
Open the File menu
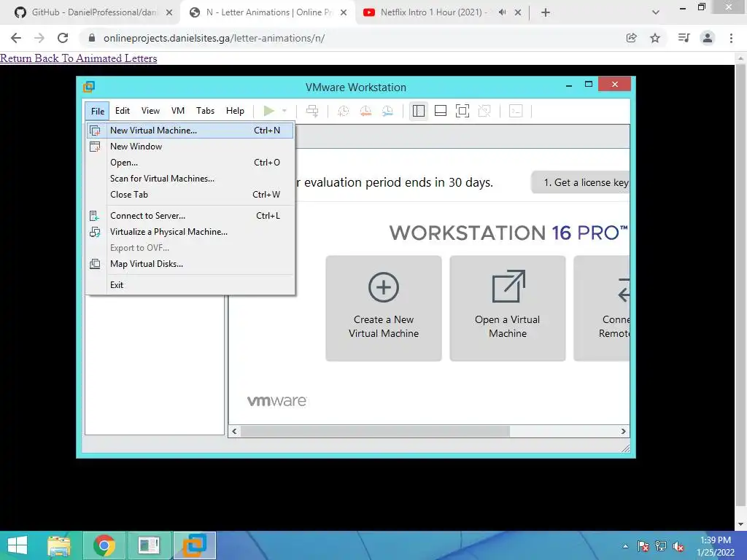click(98, 111)
